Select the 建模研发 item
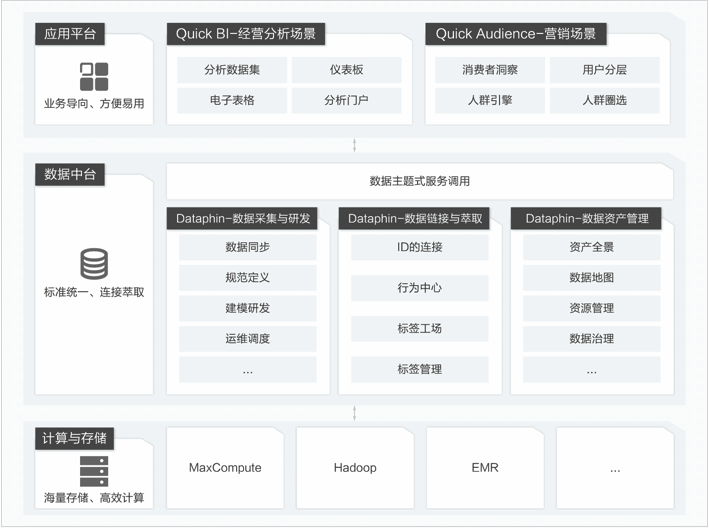 [x=248, y=308]
